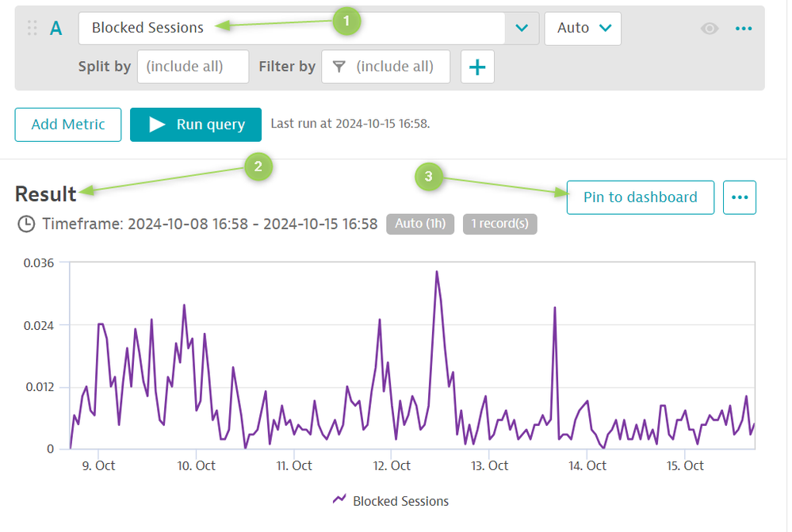
Task: Expand the metric selector chevron dropdown
Action: [522, 29]
